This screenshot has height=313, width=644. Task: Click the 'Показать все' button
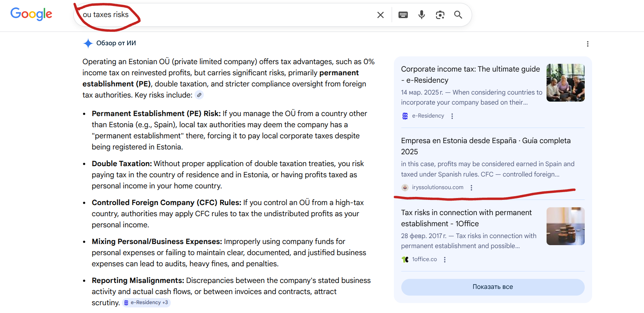[493, 287]
